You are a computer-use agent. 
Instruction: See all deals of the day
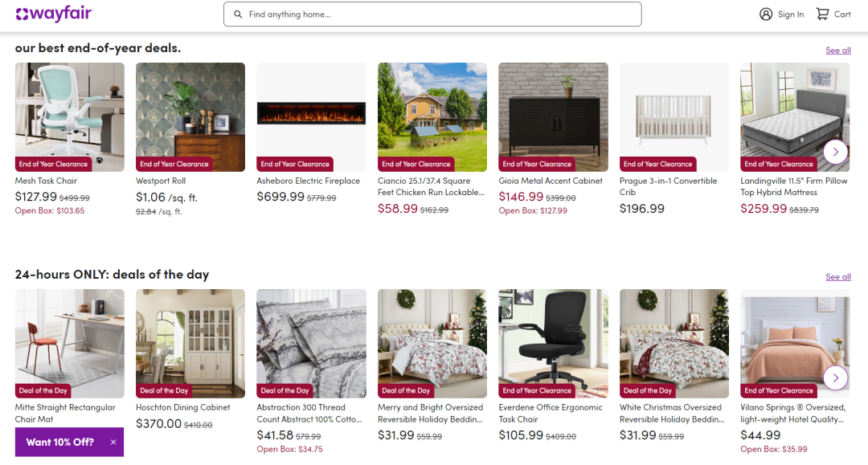tap(838, 277)
